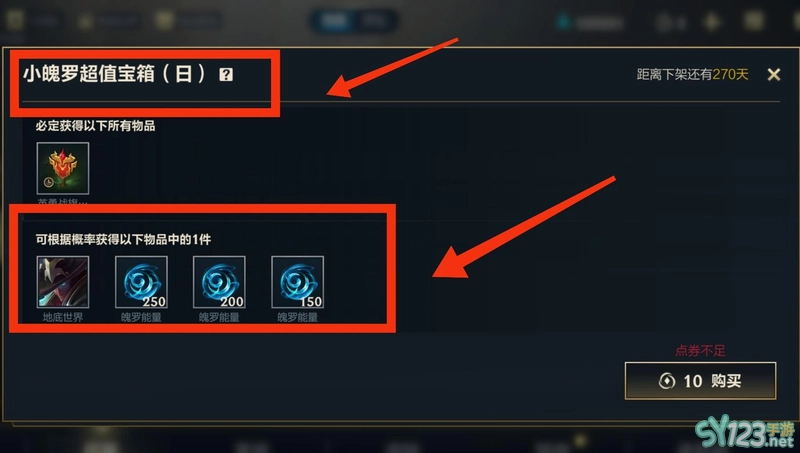Select the 250 魄罗能量 reward icon

141,282
